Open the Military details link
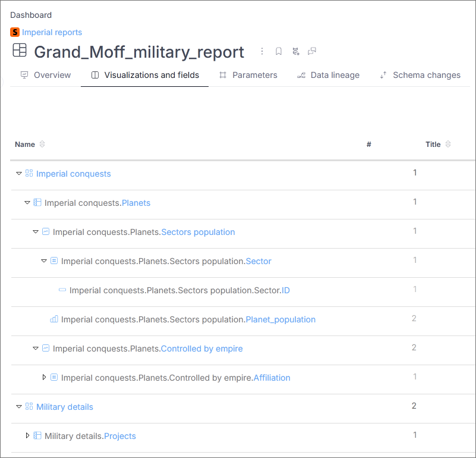476x458 pixels. click(x=65, y=407)
